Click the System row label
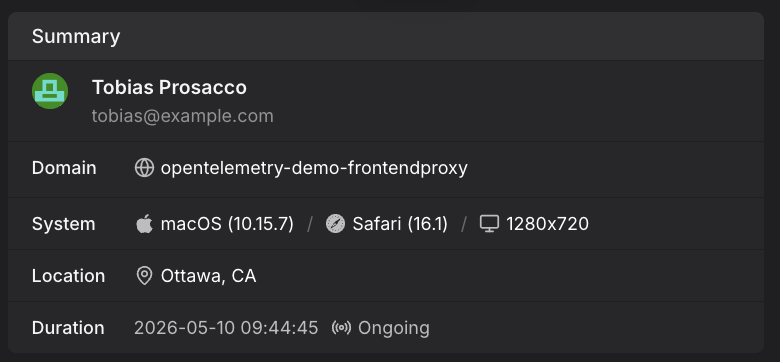Viewport: 780px width, 362px height. pyautogui.click(x=64, y=224)
